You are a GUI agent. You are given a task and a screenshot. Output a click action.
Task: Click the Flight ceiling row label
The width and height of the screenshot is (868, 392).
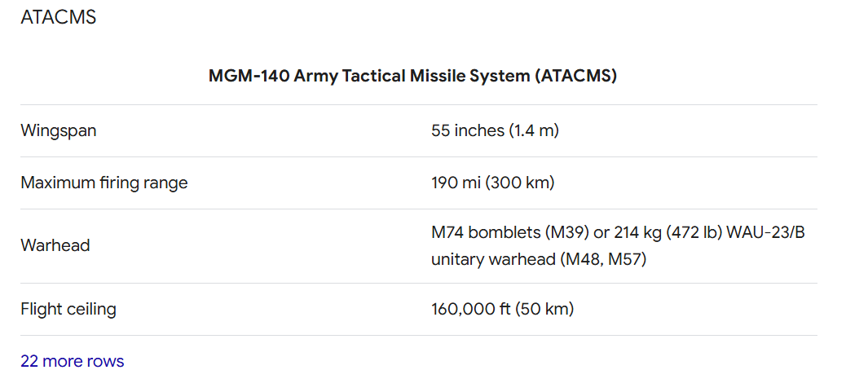point(68,310)
